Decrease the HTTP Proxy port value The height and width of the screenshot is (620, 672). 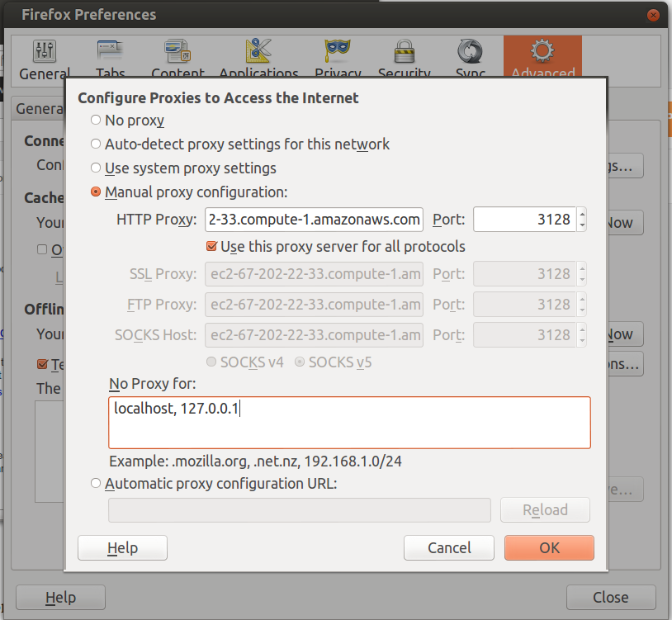582,225
